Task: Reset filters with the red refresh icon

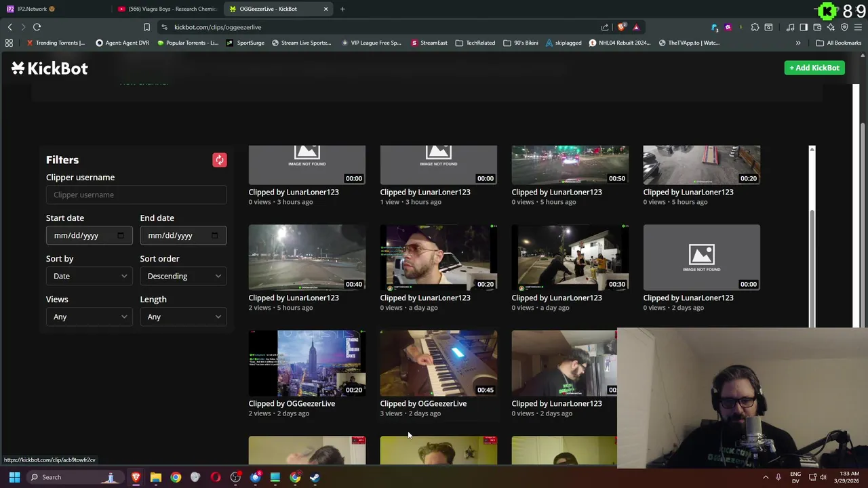Action: coord(219,160)
